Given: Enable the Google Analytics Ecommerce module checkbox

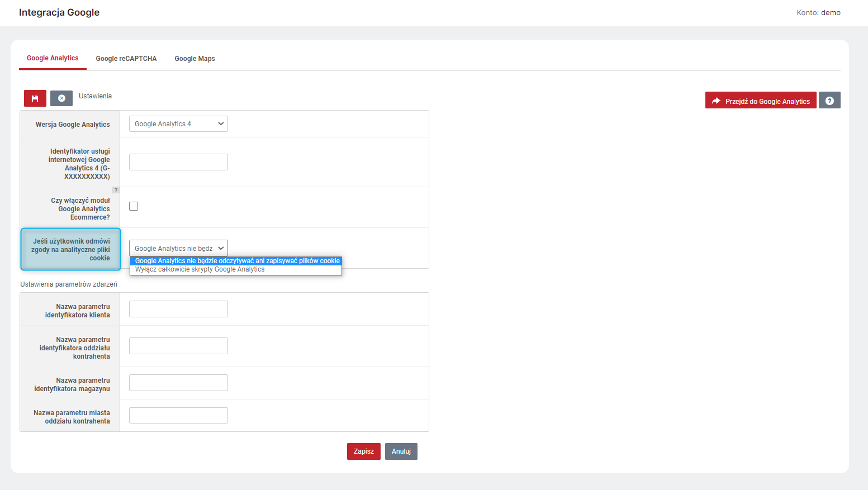Looking at the screenshot, I should click(x=134, y=206).
